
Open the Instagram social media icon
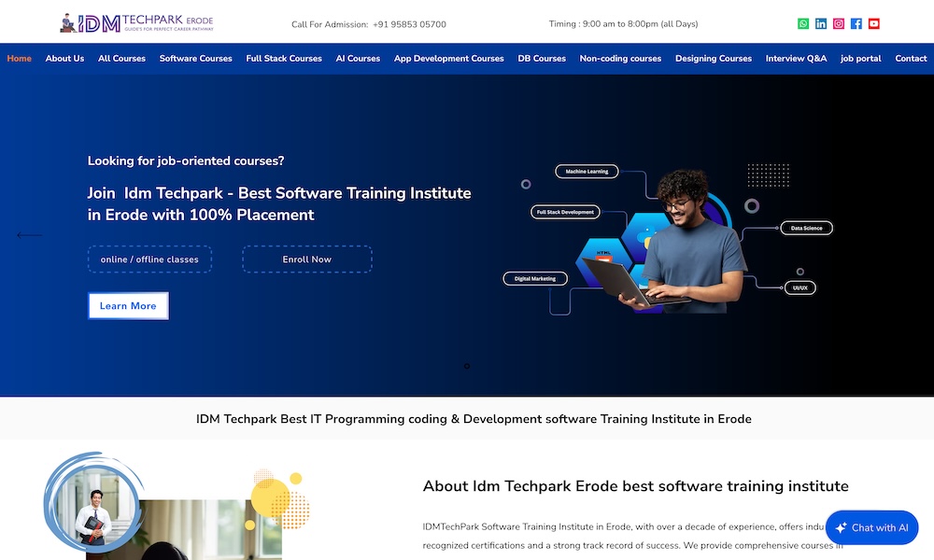point(838,22)
